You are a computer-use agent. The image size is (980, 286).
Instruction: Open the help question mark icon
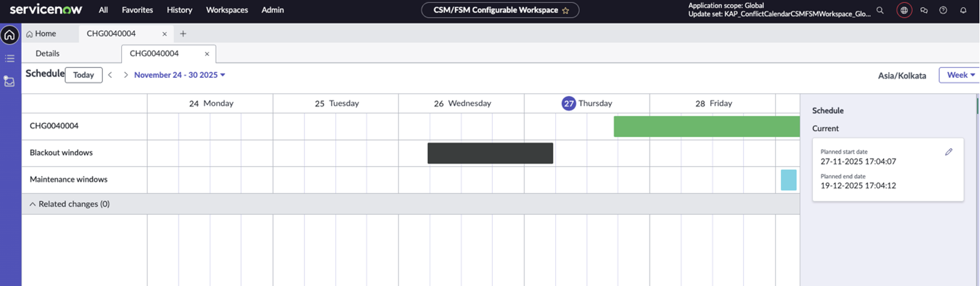point(943,10)
